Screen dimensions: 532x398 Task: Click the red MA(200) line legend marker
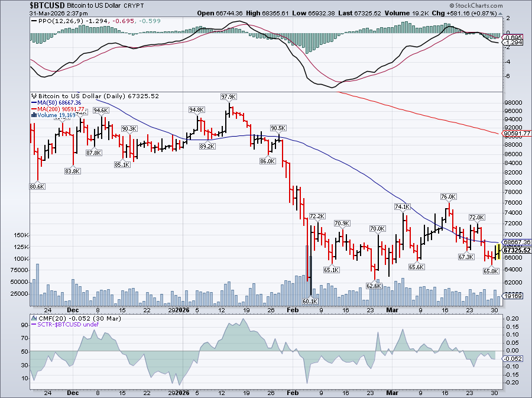point(34,109)
